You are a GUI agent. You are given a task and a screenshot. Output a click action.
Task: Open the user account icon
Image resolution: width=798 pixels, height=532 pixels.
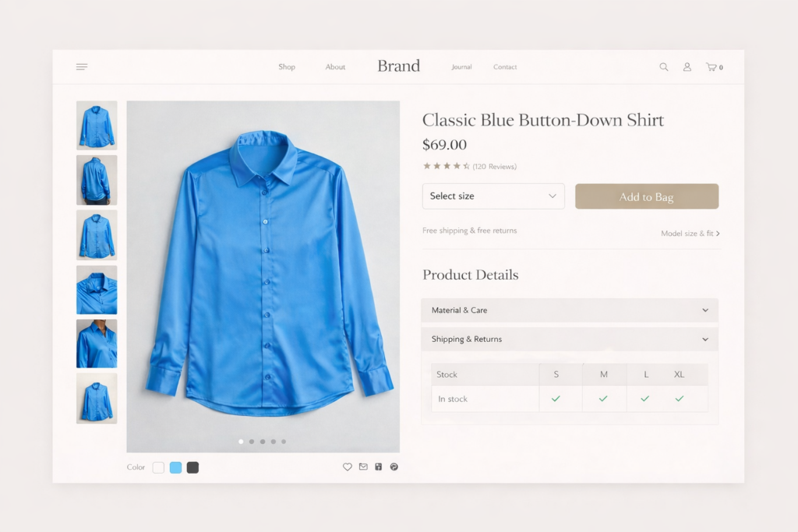pyautogui.click(x=687, y=67)
